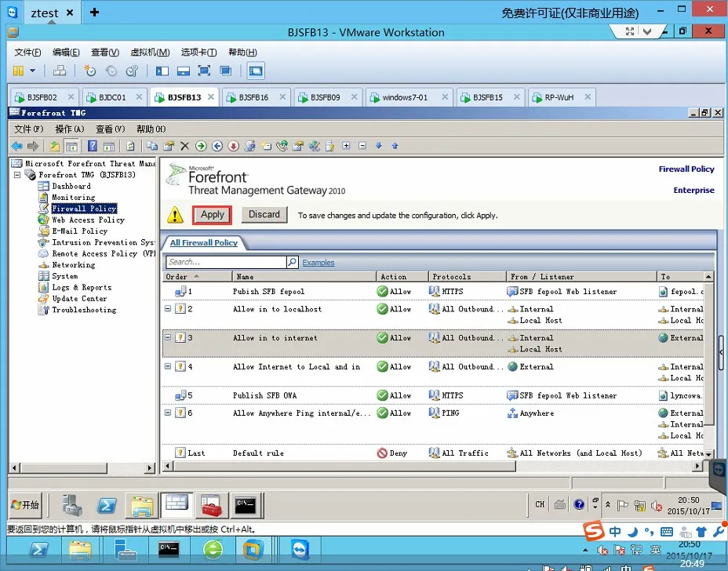728x571 pixels.
Task: Select Logs & Reports in tree
Action: (x=82, y=287)
